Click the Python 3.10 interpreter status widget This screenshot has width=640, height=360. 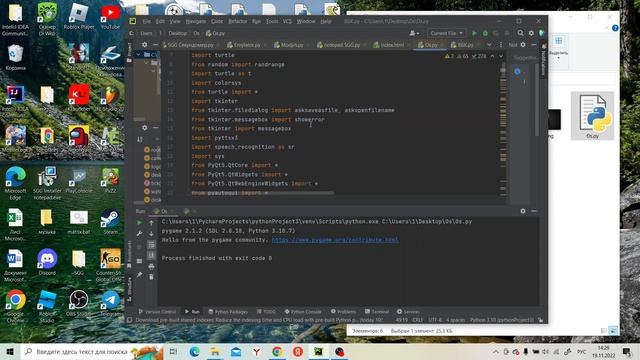[502, 320]
